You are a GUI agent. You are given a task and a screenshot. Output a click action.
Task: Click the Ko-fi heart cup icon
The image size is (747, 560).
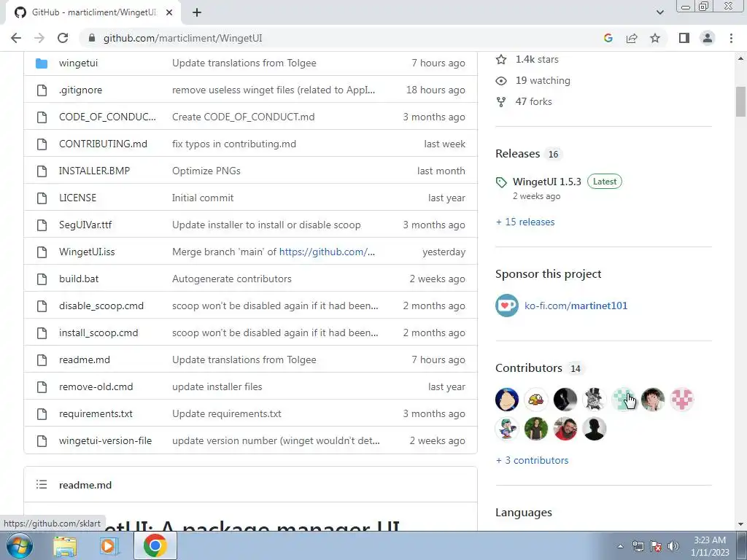coord(507,306)
